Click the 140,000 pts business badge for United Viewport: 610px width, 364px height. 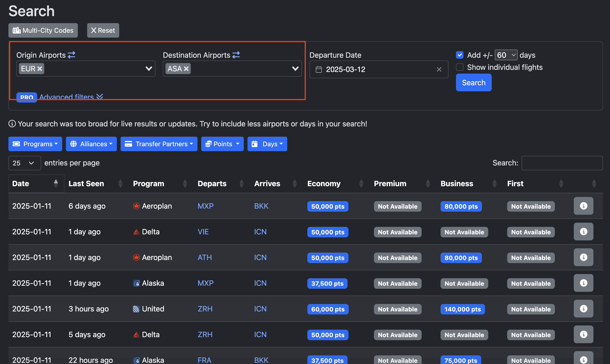point(463,309)
